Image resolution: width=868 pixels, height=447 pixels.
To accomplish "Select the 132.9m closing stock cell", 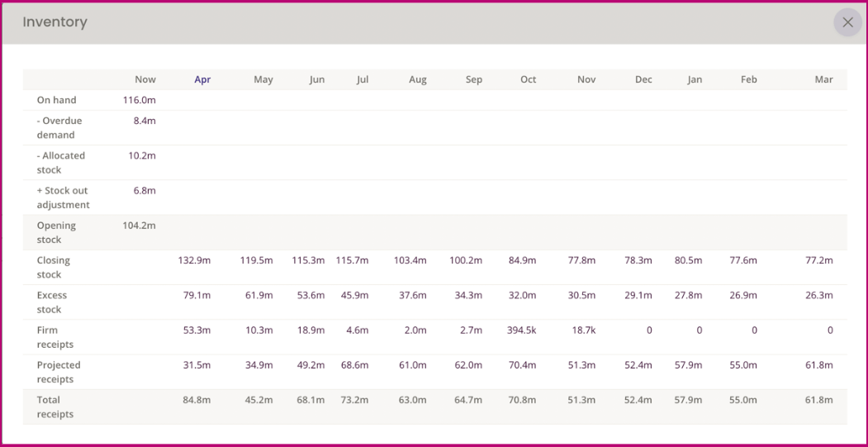I will point(194,260).
